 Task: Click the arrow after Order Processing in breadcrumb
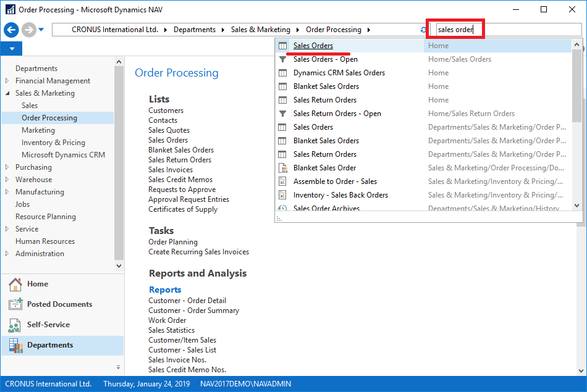click(369, 30)
